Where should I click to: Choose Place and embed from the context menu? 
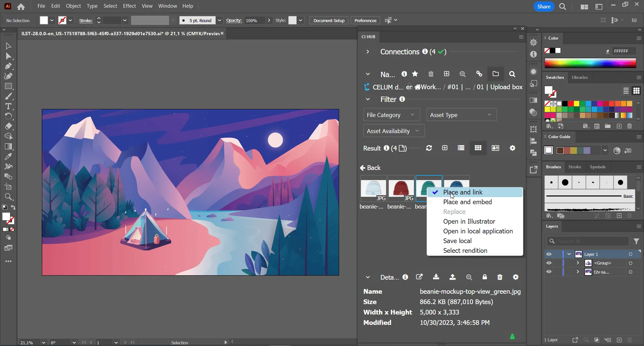(468, 202)
